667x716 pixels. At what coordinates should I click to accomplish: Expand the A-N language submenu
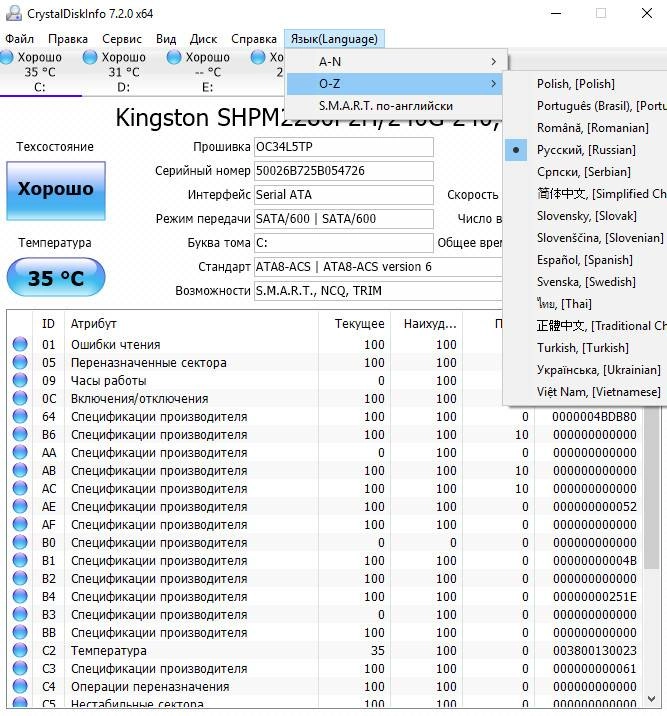click(x=394, y=62)
